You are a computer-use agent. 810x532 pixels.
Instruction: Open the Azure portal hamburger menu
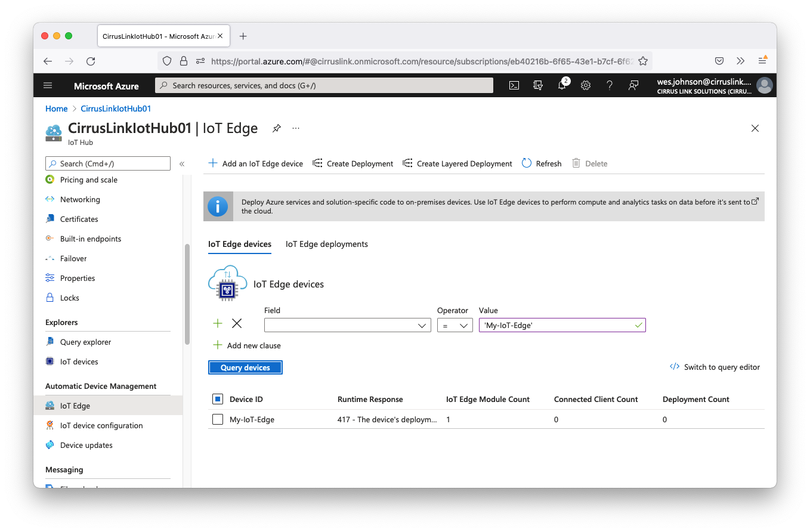click(x=48, y=85)
